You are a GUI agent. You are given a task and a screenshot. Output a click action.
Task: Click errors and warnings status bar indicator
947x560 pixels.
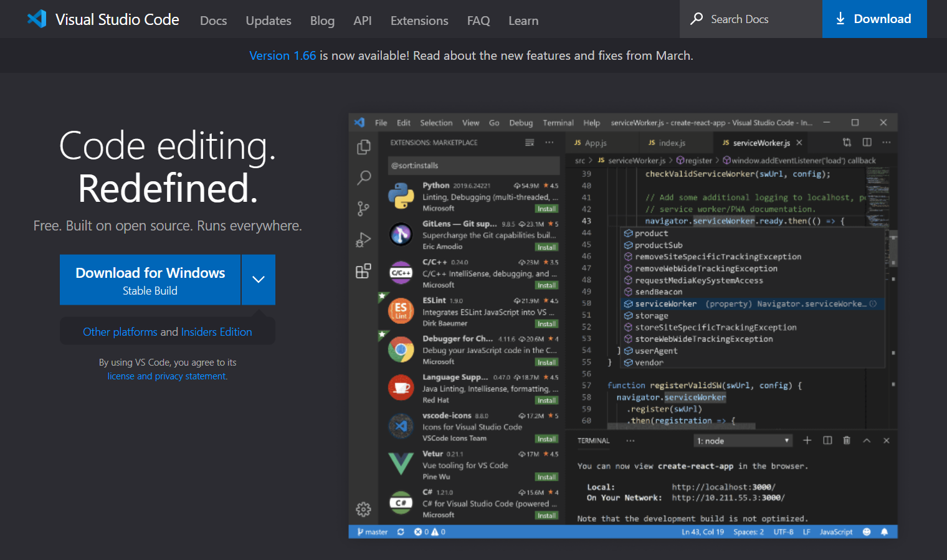click(x=429, y=532)
